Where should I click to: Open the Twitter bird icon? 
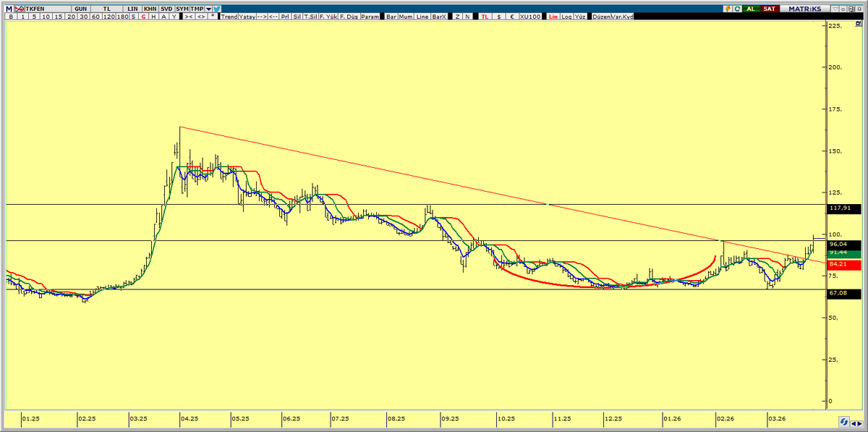click(x=216, y=9)
